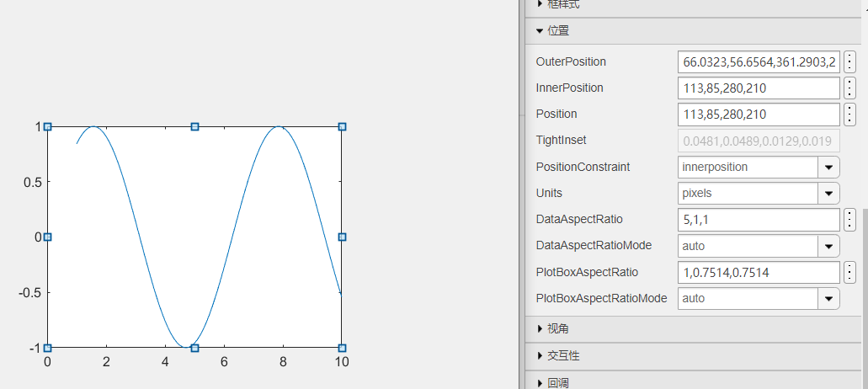
Task: Open the InnerPosition more-options button
Action: [849, 88]
